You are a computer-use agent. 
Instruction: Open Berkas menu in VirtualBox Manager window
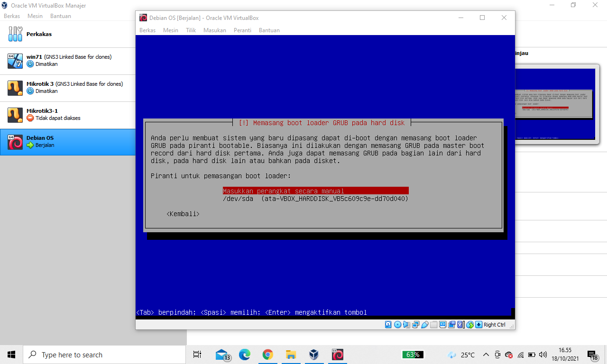(x=12, y=16)
